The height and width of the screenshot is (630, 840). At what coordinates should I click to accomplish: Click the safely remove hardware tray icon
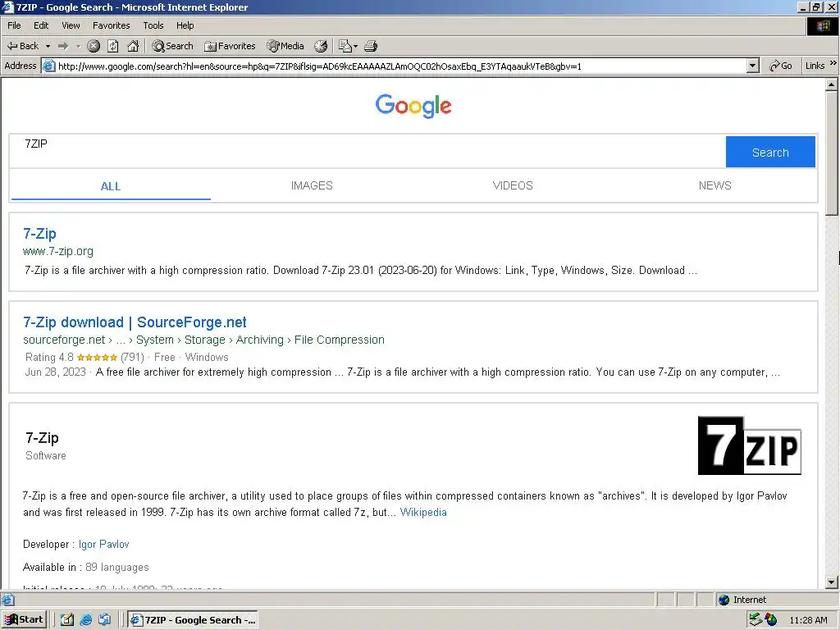[x=756, y=620]
